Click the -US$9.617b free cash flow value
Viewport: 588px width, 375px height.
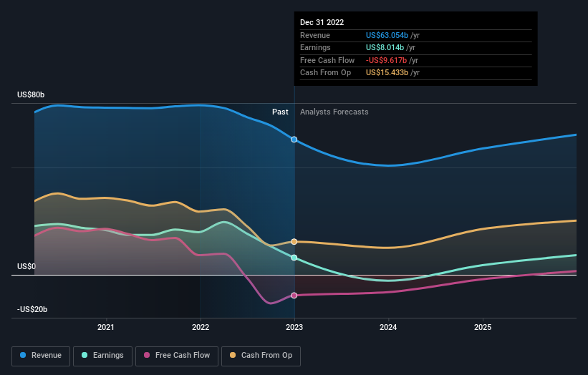386,60
